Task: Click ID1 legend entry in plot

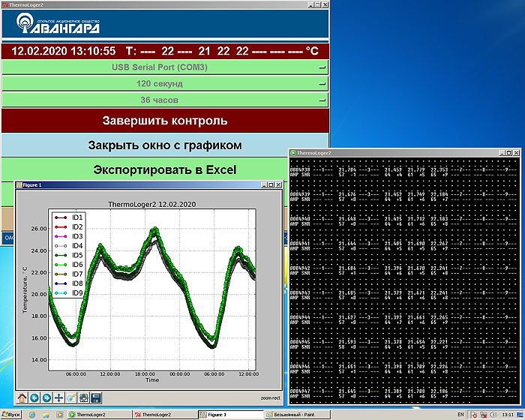Action: 69,217
